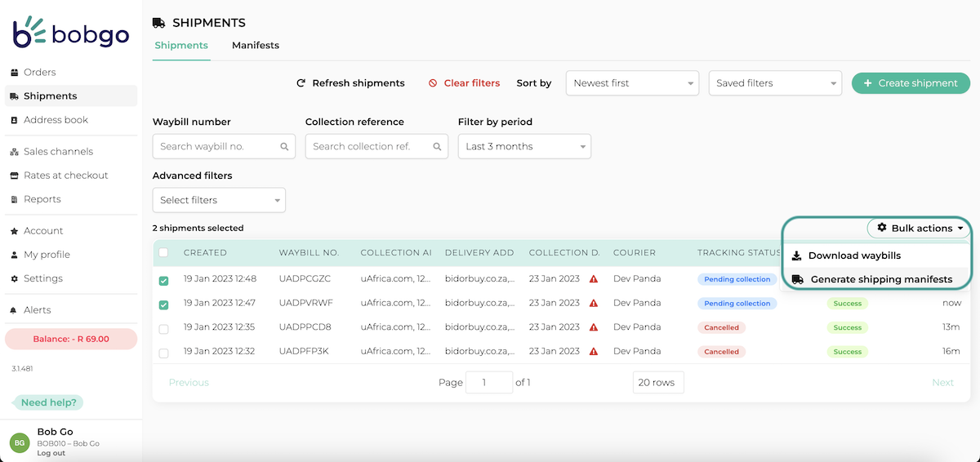Click the truck icon beside SHIPMENTS heading

[x=159, y=23]
